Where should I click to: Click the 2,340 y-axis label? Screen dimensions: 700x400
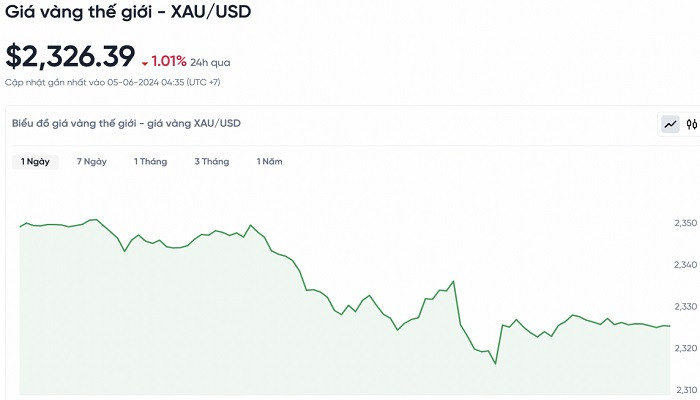(x=685, y=265)
